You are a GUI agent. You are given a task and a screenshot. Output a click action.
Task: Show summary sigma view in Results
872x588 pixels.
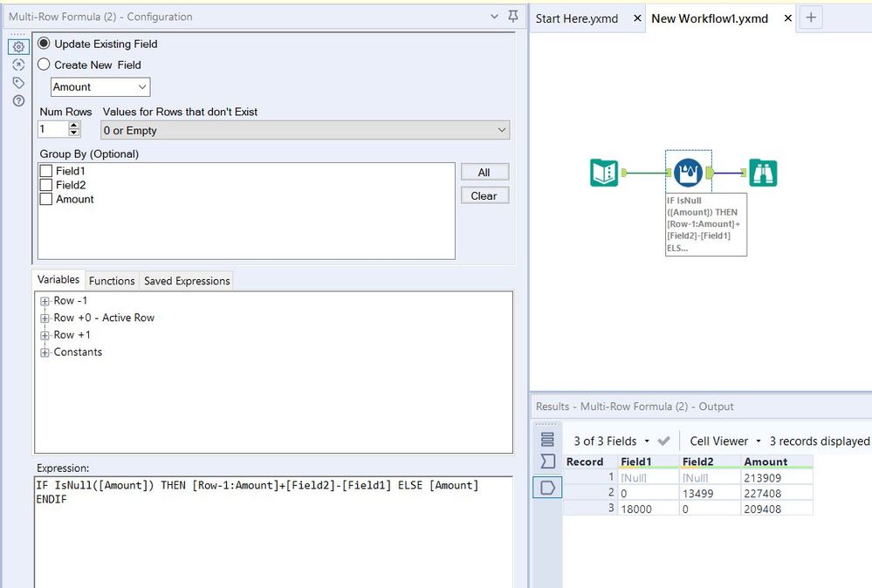[547, 462]
